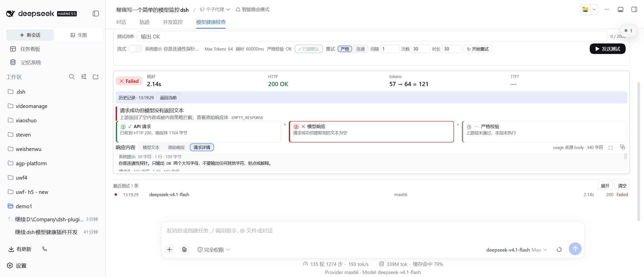Image resolution: width=644 pixels, height=277 pixels.
Task: Switch to the 并发监控 tab
Action: [173, 22]
